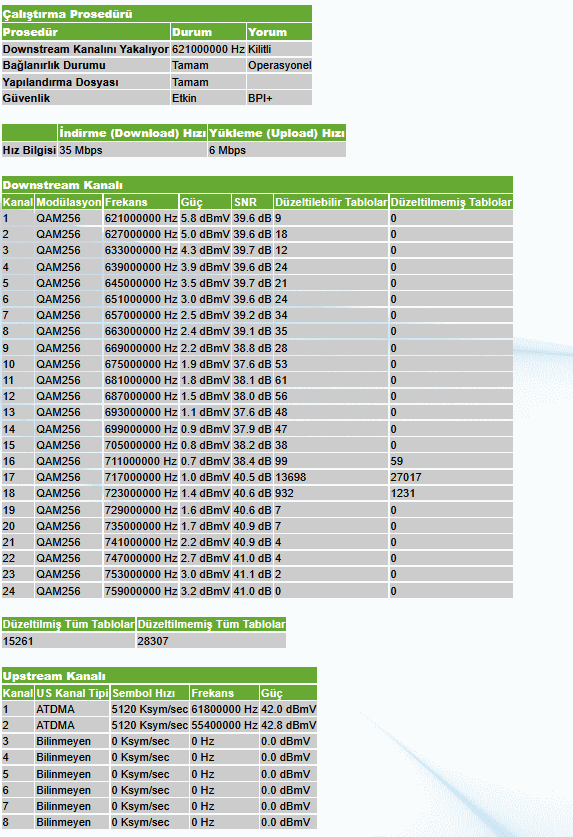The width and height of the screenshot is (573, 837).
Task: Click the 'BPI+' security comment cell
Action: [x=279, y=98]
